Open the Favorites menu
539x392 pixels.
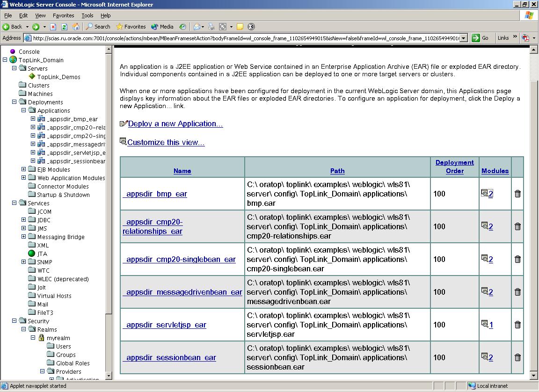point(63,15)
